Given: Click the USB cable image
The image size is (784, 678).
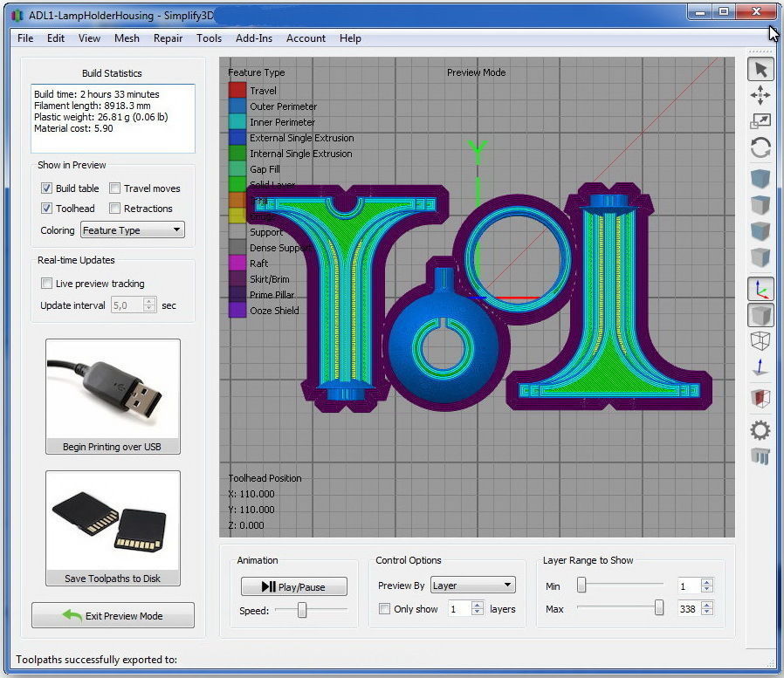Looking at the screenshot, I should click(x=113, y=390).
